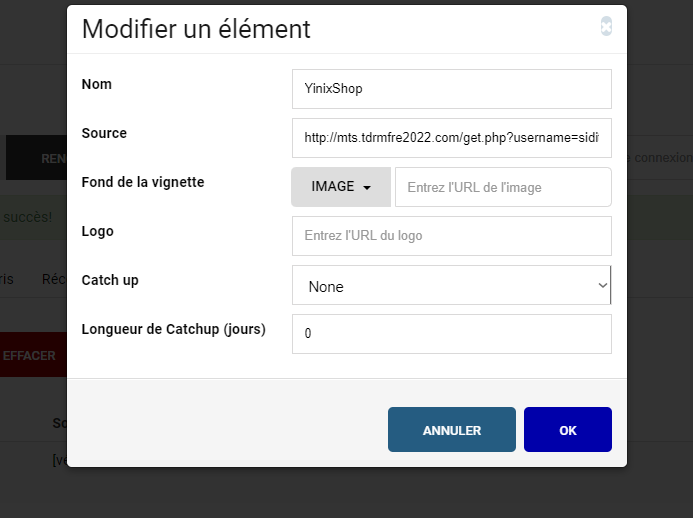Click the red EFFACER button behind dialog
Viewport: 693px width, 518px height.
coord(32,355)
